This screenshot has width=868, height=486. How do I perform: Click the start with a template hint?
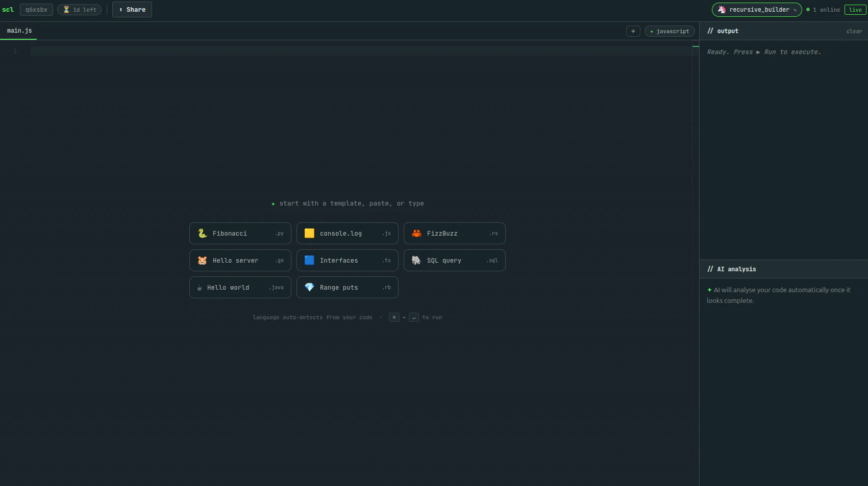348,203
